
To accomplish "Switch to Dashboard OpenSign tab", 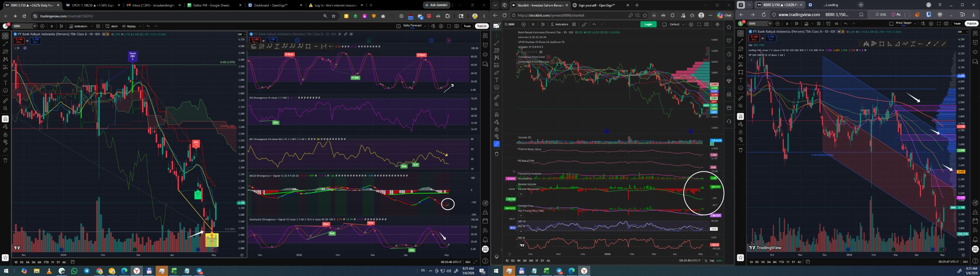I will 273,5.
